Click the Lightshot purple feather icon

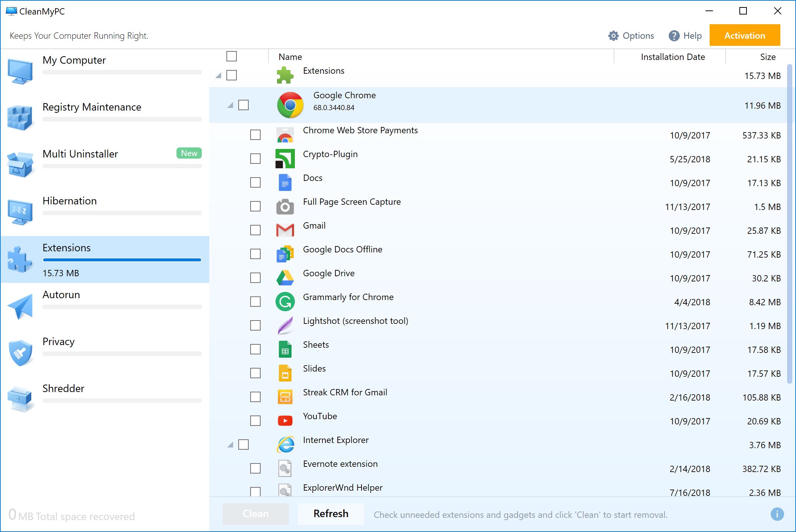click(x=285, y=325)
